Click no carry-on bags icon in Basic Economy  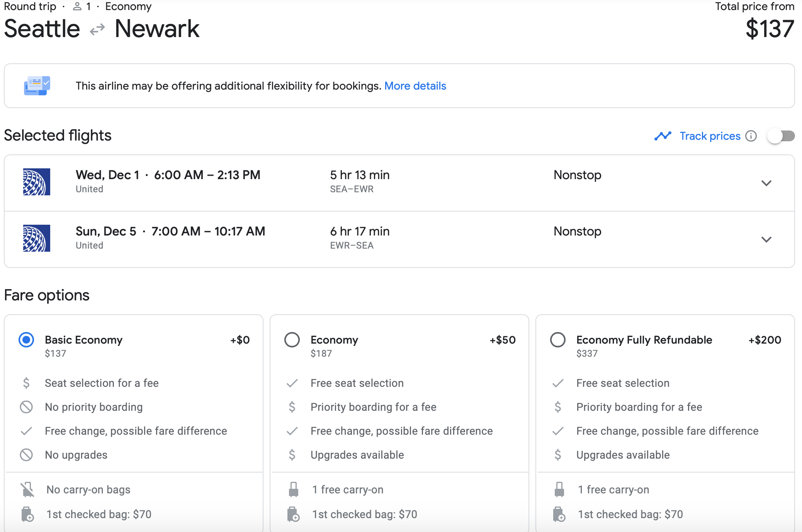click(x=27, y=490)
